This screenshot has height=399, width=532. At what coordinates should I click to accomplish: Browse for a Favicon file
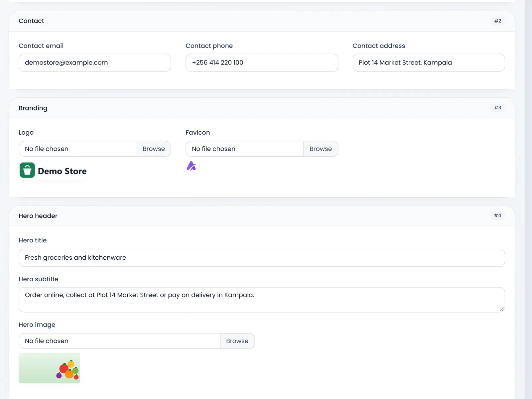pyautogui.click(x=321, y=149)
